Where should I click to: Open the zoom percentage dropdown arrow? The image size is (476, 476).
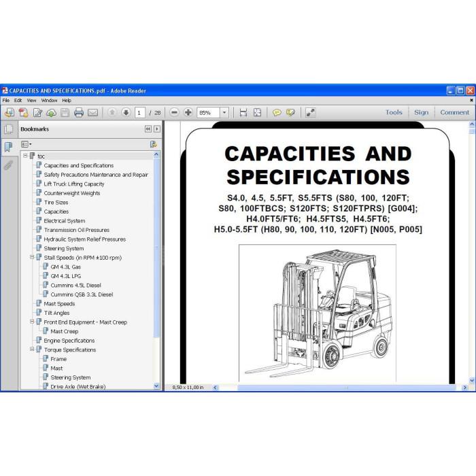224,113
